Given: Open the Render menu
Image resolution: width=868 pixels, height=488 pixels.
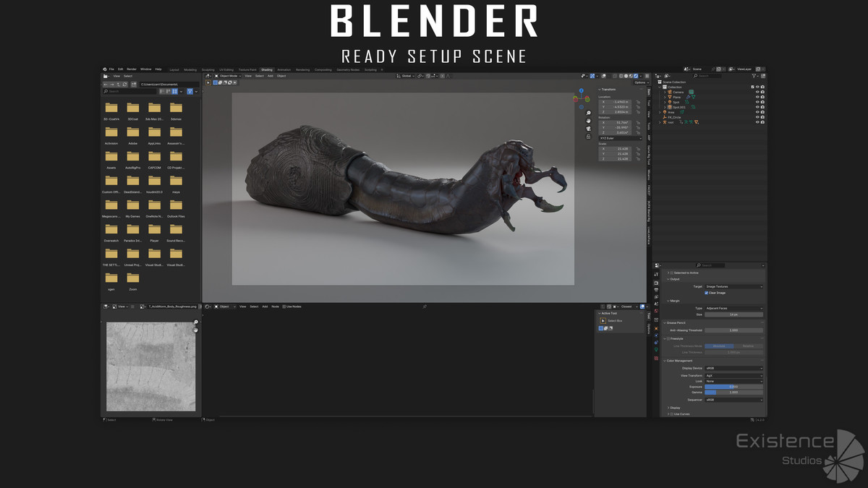Looking at the screenshot, I should click(132, 69).
